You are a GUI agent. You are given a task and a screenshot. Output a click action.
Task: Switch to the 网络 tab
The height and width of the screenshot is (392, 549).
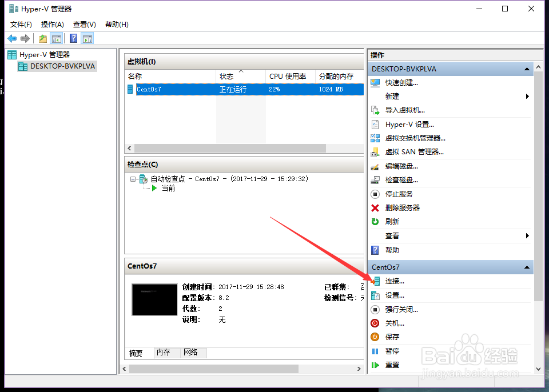[x=193, y=353]
